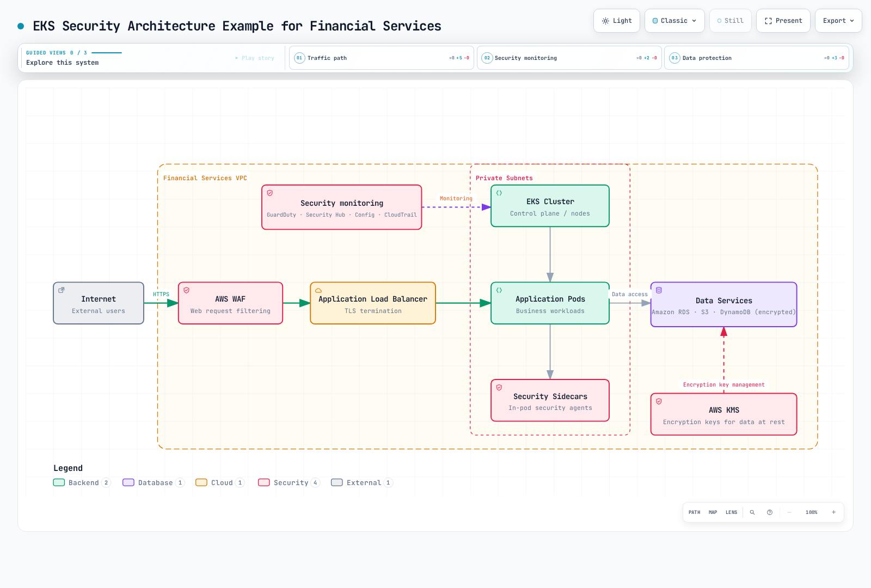Click the cloud icon on Application Load Balancer node
Image resolution: width=871 pixels, height=588 pixels.
(318, 290)
